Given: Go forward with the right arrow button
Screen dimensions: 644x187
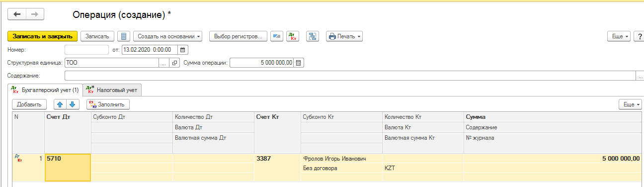Looking at the screenshot, I should [x=35, y=14].
